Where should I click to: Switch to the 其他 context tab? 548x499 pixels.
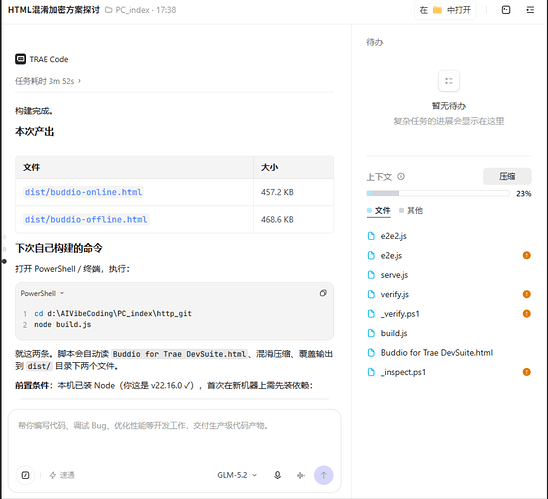pos(411,210)
